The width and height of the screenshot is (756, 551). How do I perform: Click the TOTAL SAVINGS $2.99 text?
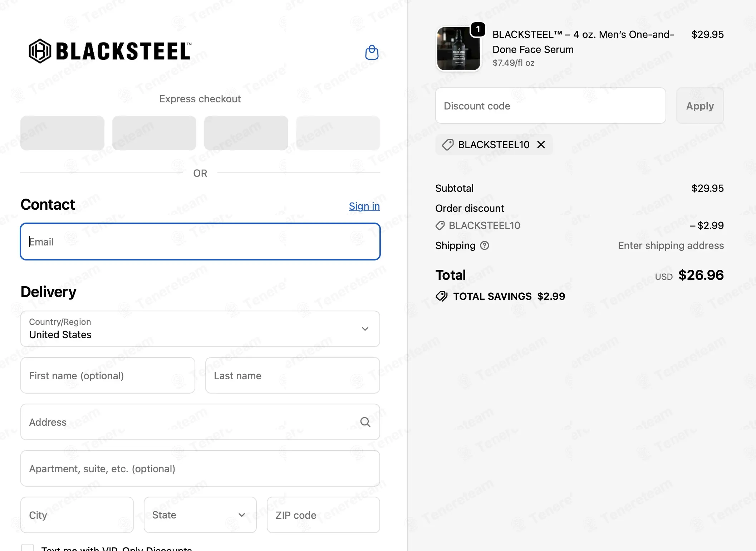509,296
